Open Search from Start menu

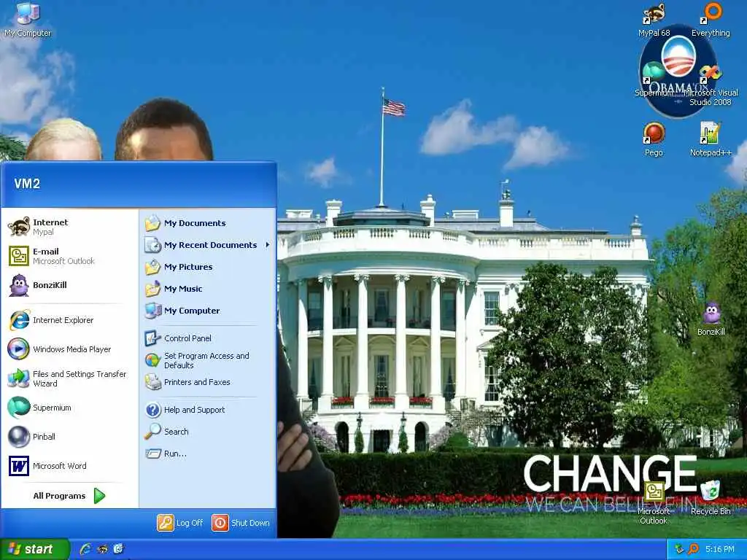(207, 432)
